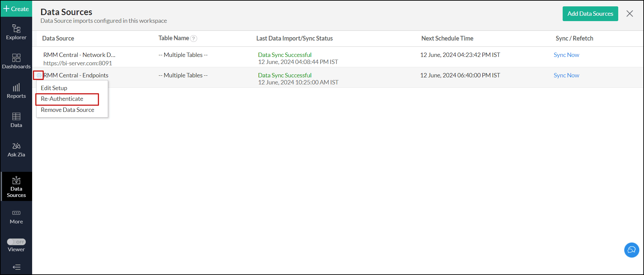644x275 pixels.
Task: Choose Re-Authenticate from the context menu
Action: tap(62, 99)
